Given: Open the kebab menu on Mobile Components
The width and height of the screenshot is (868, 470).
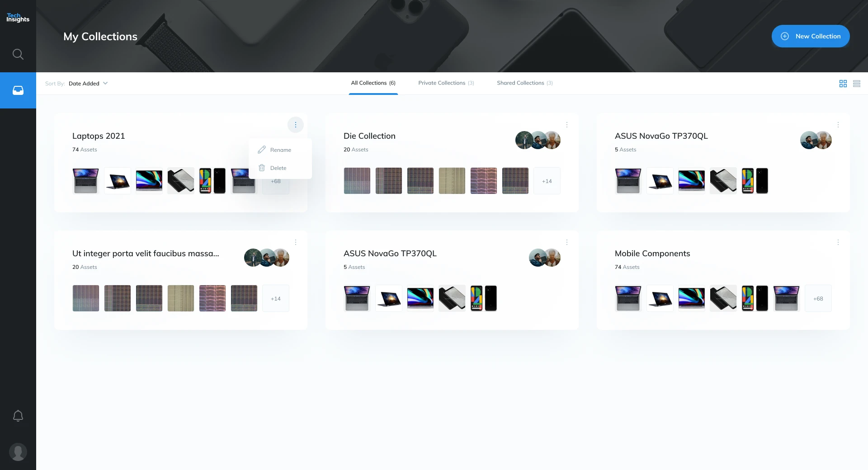Looking at the screenshot, I should [x=838, y=242].
